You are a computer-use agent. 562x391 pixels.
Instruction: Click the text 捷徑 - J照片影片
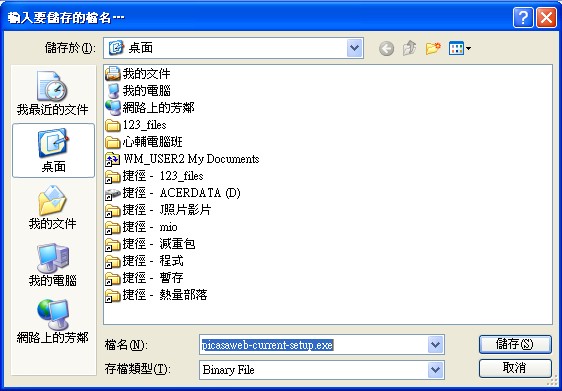pos(167,210)
